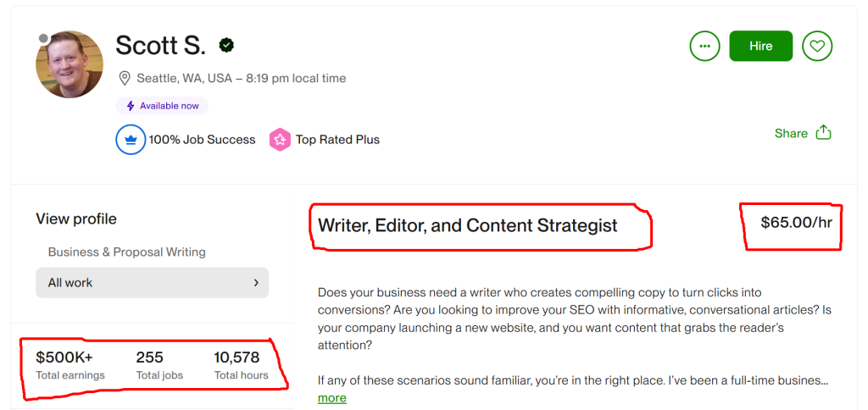
Task: Click the location pin icon
Action: coord(125,78)
